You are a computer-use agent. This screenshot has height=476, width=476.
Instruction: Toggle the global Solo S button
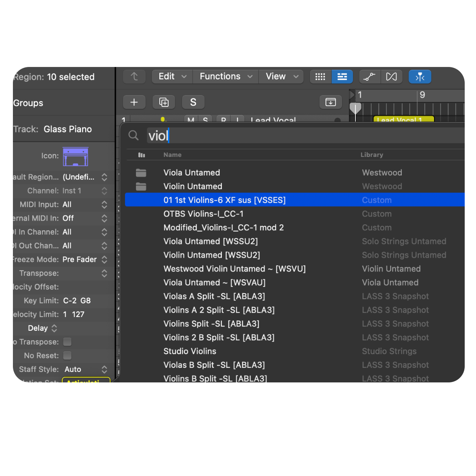193,102
